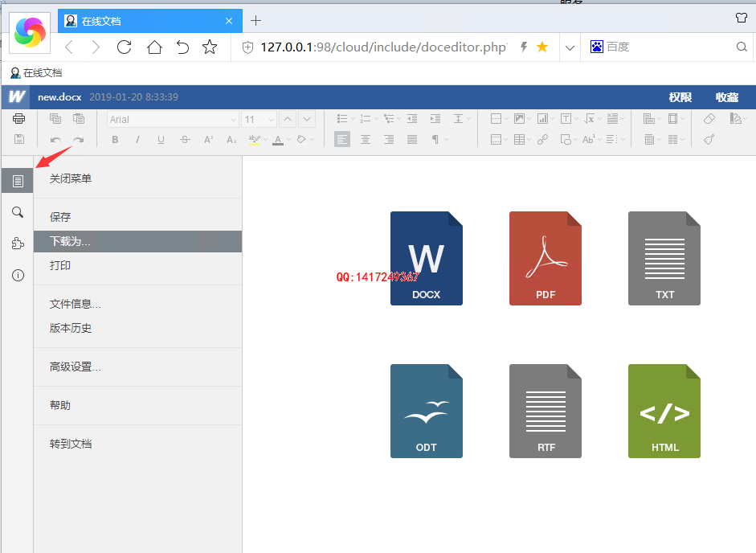Open 版本历史 from the file menu

(x=71, y=328)
